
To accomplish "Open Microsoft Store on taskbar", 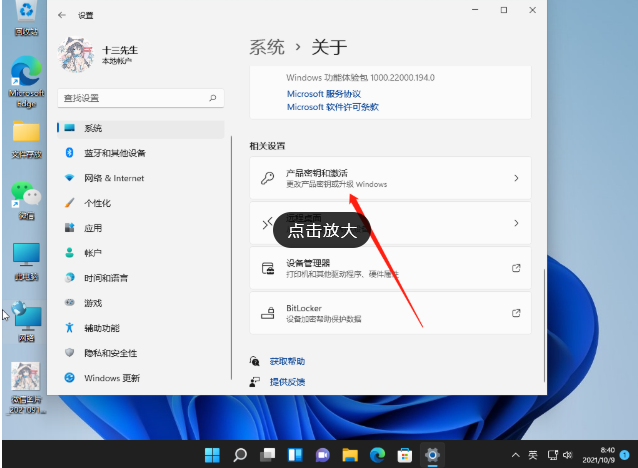I will (405, 455).
